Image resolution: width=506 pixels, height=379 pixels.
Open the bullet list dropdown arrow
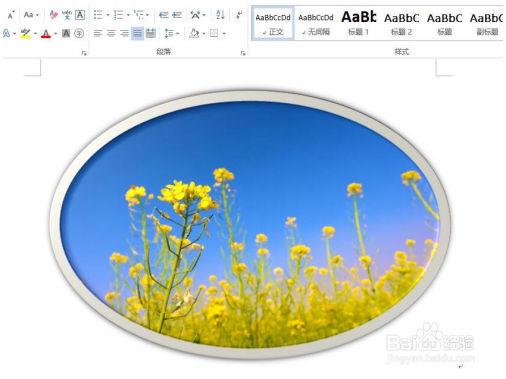click(x=108, y=15)
